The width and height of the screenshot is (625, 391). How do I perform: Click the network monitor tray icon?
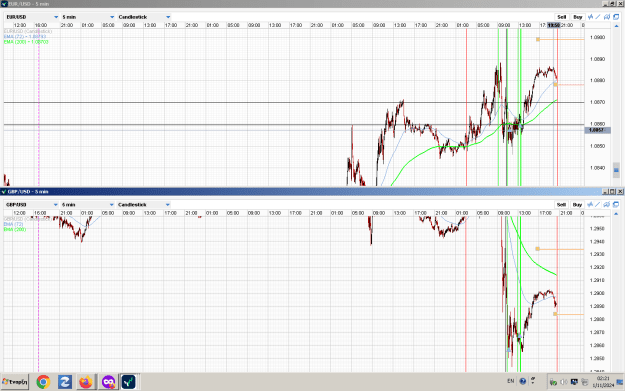[x=574, y=382]
